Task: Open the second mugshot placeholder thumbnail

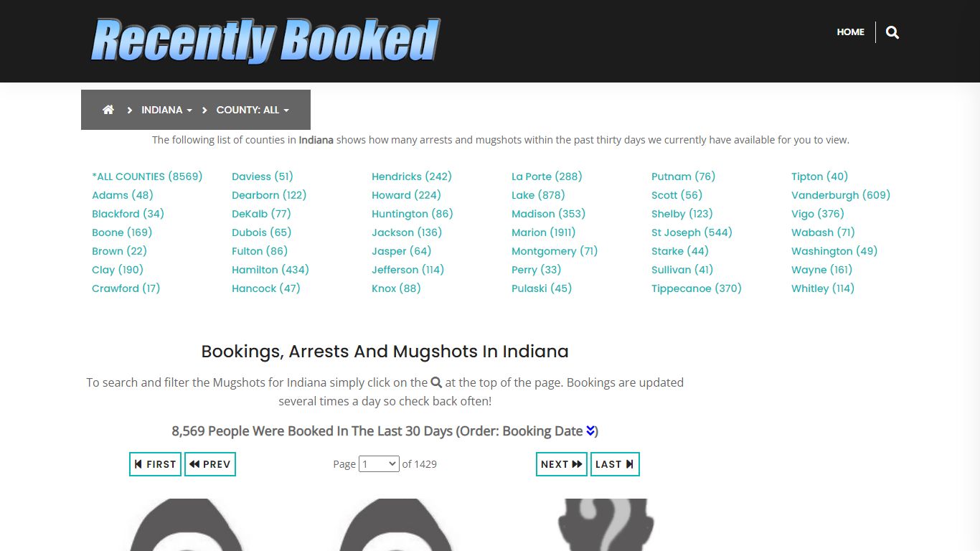Action: 396,524
